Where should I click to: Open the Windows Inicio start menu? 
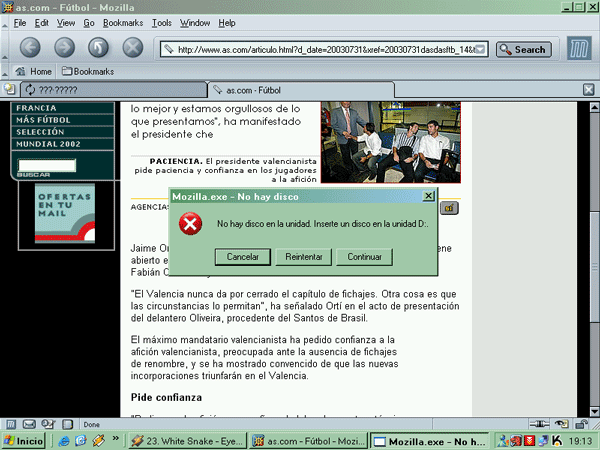[x=24, y=440]
